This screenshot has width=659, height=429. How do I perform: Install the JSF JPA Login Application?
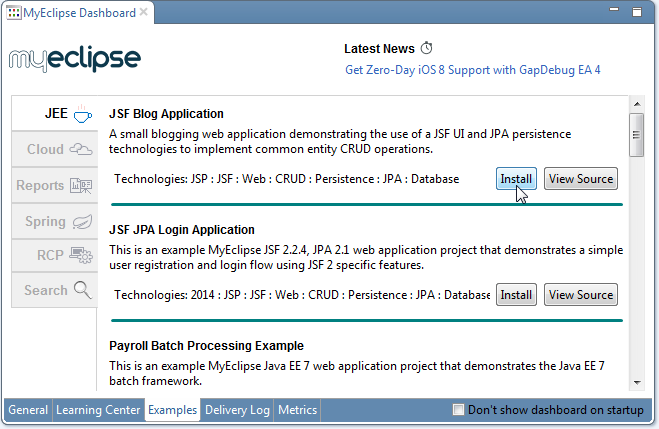516,295
